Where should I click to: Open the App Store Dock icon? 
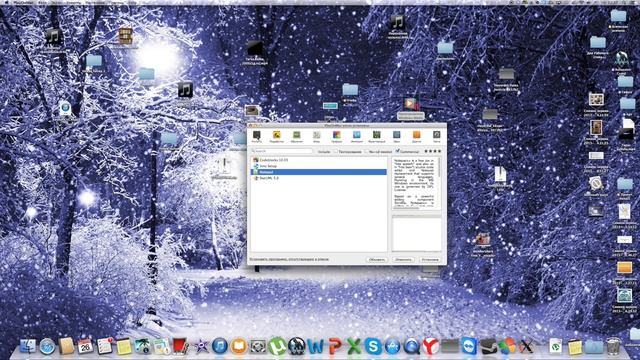(392, 346)
